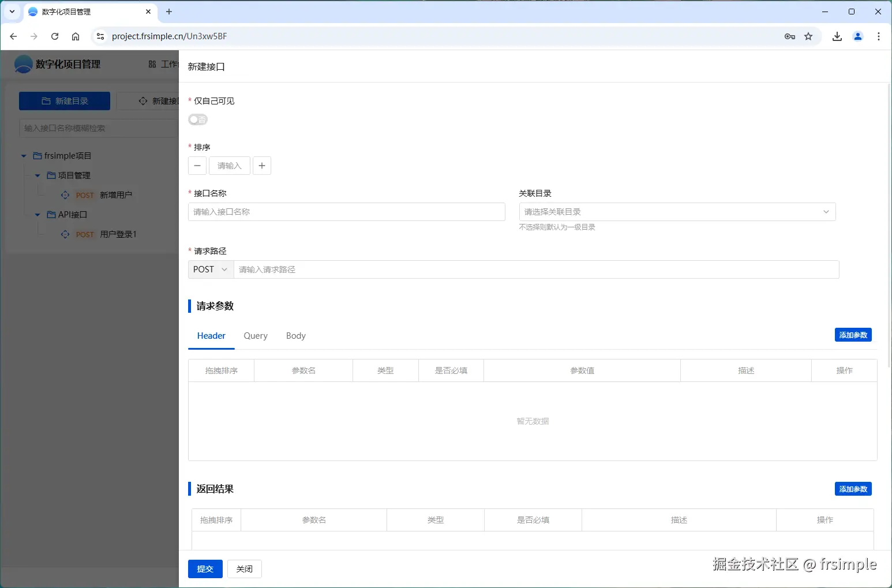Click the browser home icon
The height and width of the screenshot is (588, 892).
[x=75, y=36]
